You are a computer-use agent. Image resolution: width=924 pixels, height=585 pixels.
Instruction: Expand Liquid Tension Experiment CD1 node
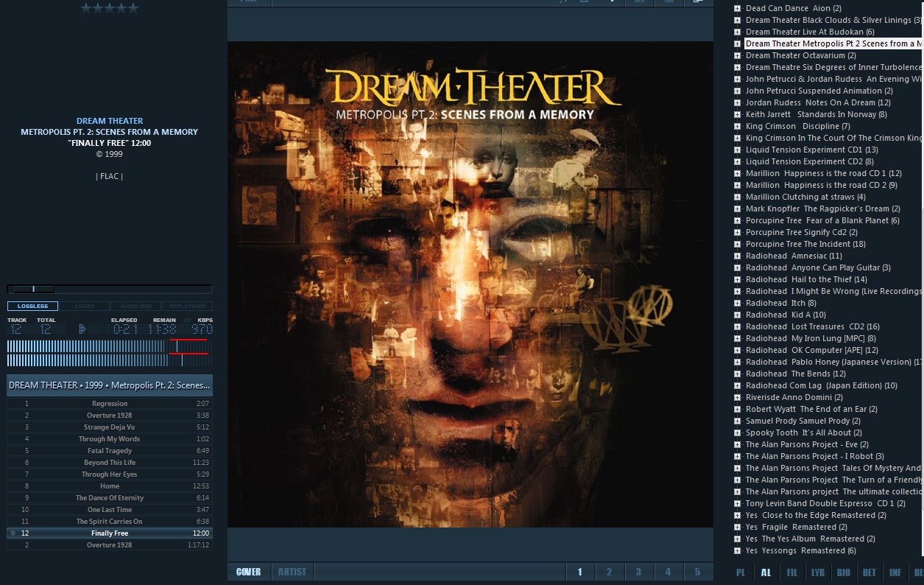(x=737, y=150)
